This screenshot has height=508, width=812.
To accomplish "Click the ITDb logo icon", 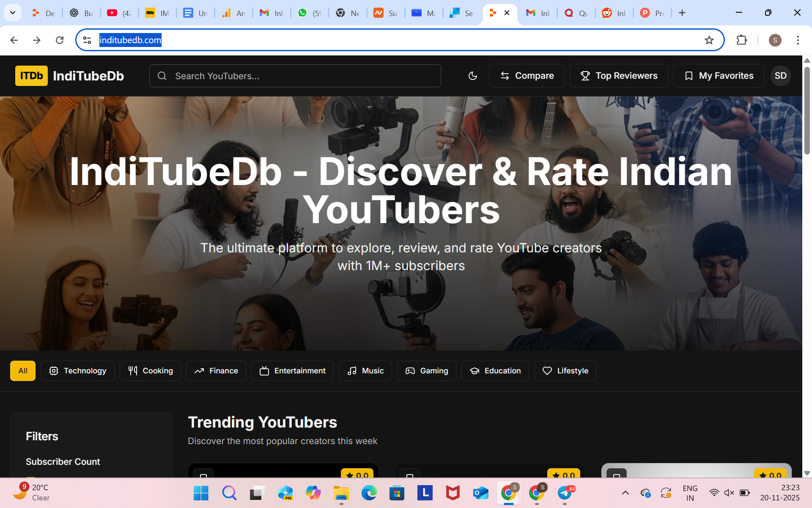I will coord(31,76).
